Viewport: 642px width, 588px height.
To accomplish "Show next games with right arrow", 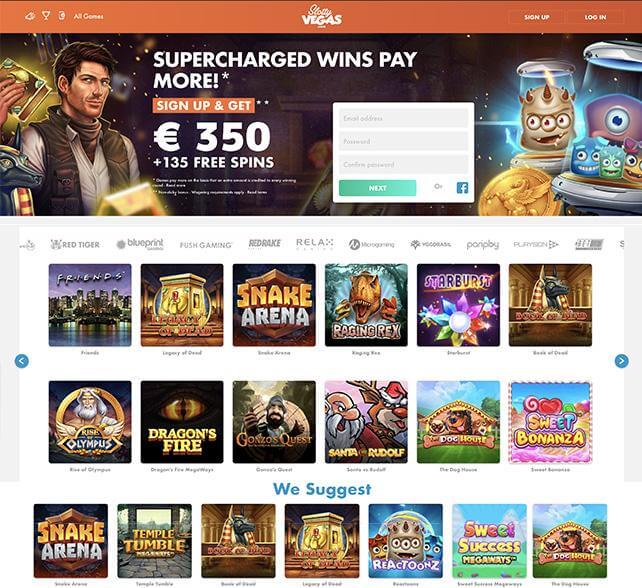I will click(x=621, y=361).
